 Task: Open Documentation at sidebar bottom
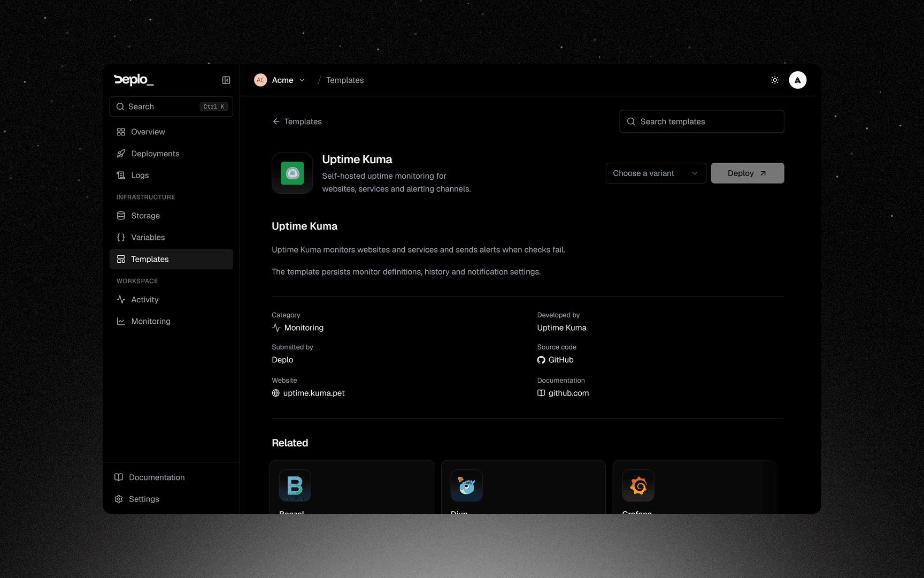[x=171, y=477]
